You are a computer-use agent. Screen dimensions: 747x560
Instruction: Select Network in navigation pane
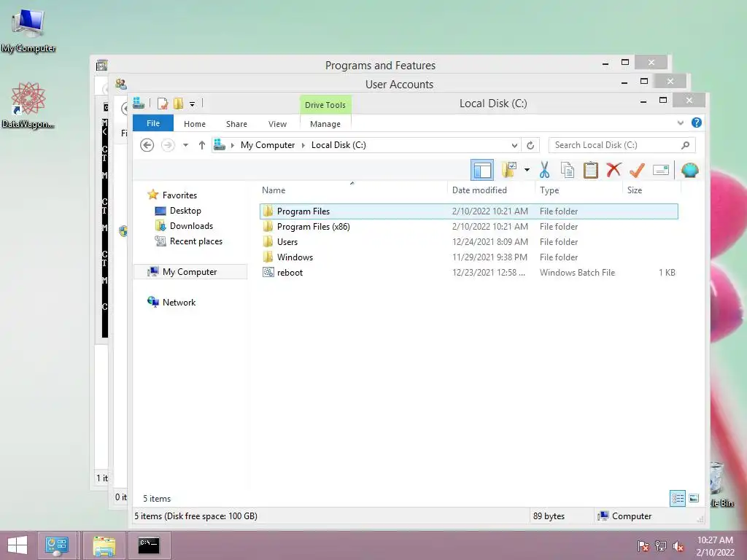point(179,302)
